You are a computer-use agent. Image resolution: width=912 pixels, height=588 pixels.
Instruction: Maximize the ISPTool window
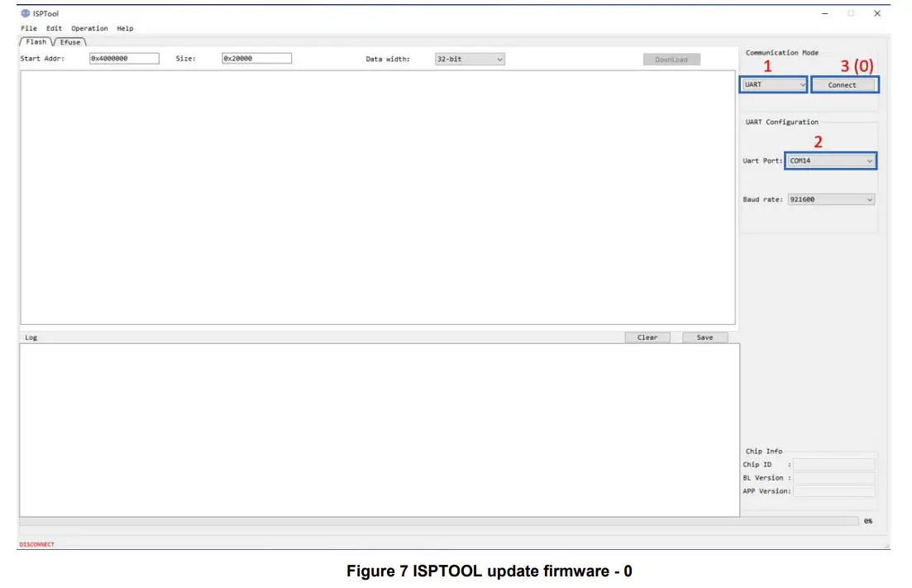[x=851, y=13]
